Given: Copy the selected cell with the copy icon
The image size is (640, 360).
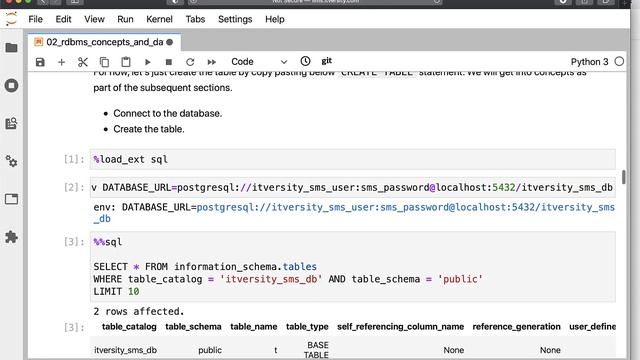Looking at the screenshot, I should pos(104,62).
